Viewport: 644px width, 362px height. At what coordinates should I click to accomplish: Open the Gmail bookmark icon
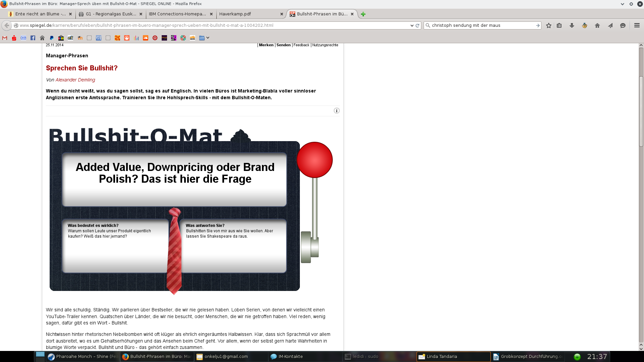5,38
